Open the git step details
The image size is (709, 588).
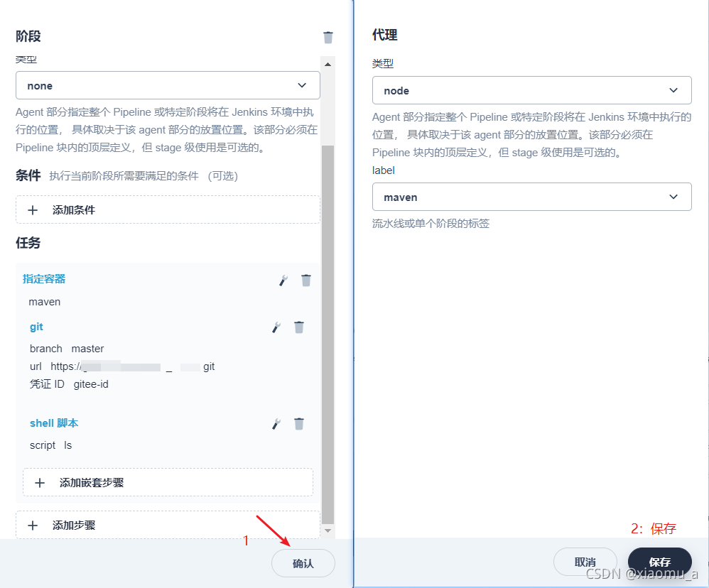[36, 327]
